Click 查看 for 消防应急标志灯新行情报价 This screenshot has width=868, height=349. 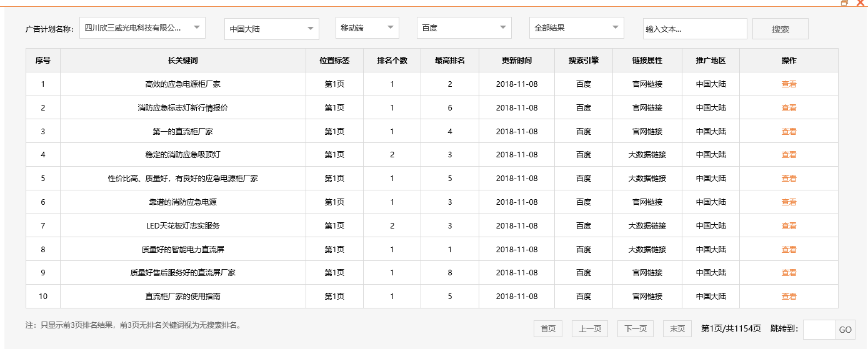pos(789,108)
